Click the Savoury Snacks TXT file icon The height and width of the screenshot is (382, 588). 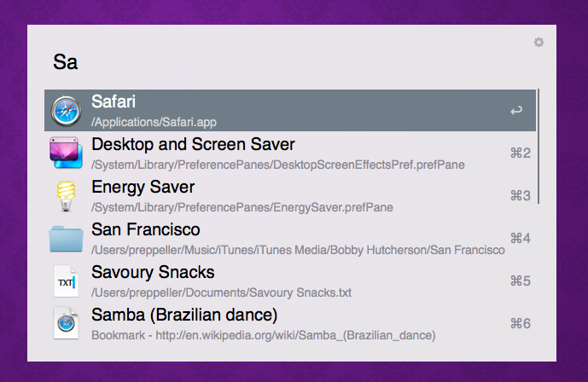point(66,281)
